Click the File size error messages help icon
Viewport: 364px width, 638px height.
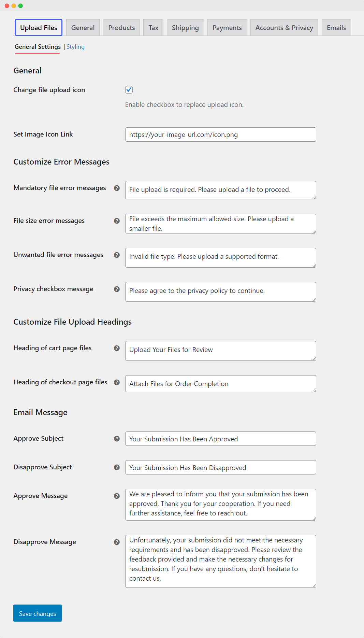[x=117, y=221]
